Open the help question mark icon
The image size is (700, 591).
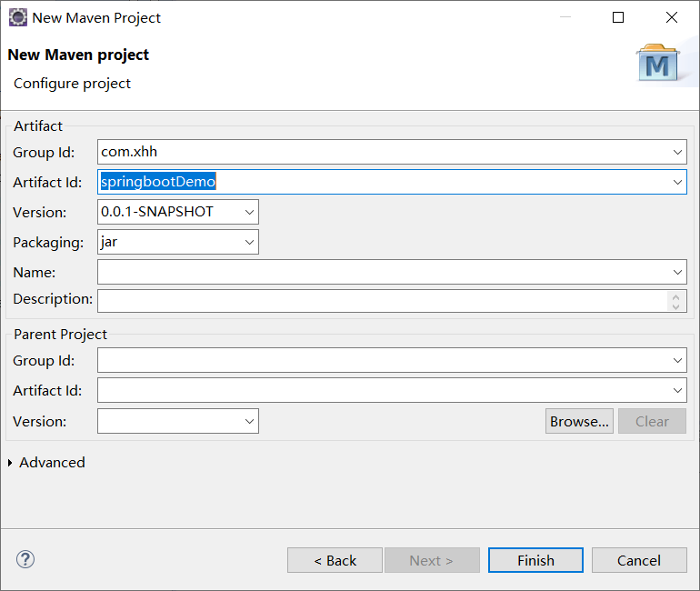click(x=25, y=559)
